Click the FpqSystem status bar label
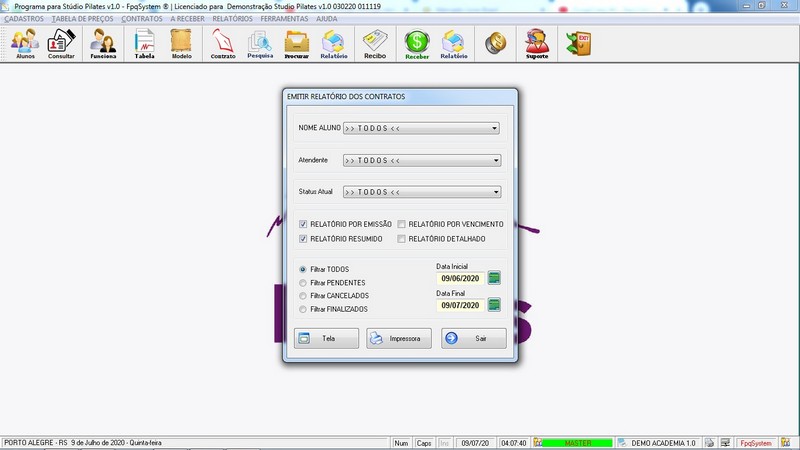The image size is (800, 450). pos(756,443)
